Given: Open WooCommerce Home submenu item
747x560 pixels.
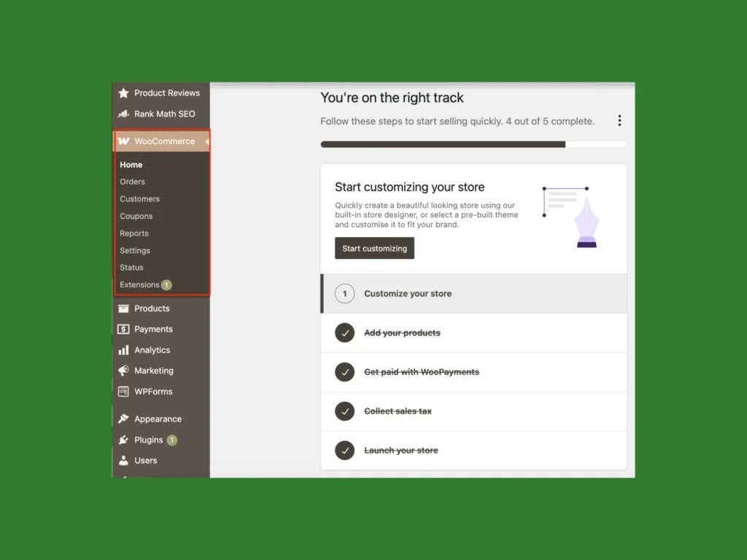Looking at the screenshot, I should (x=131, y=165).
